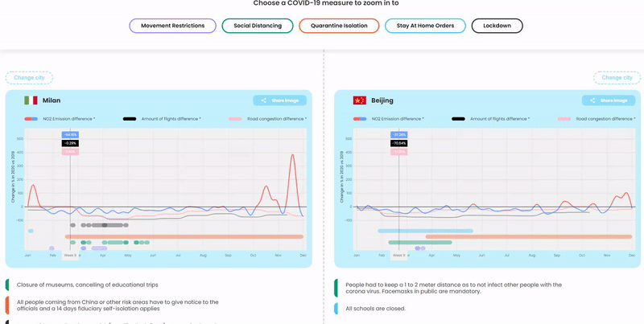Open the Change city selector above Beijing
Viewport: 644px width, 324px height.
[617, 78]
